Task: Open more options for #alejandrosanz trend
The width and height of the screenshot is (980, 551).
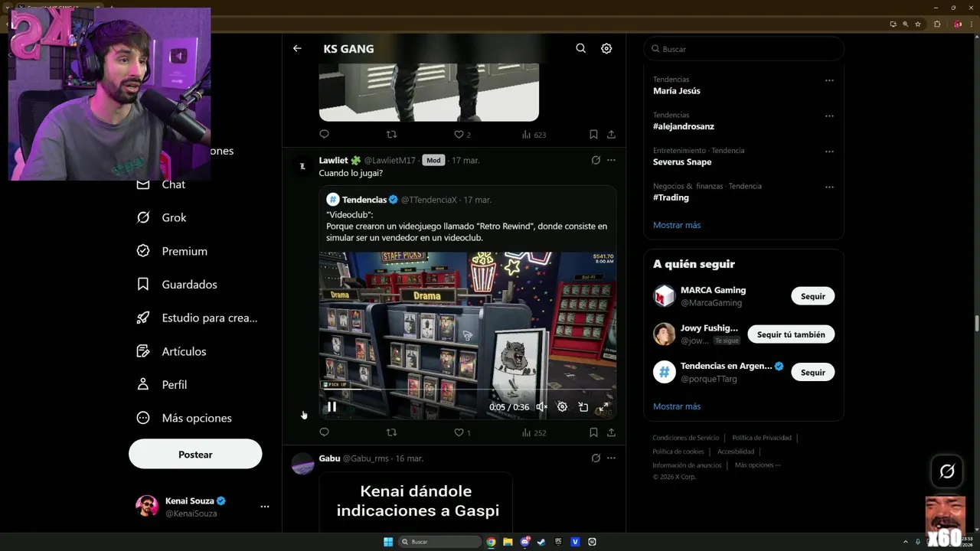Action: tap(829, 116)
